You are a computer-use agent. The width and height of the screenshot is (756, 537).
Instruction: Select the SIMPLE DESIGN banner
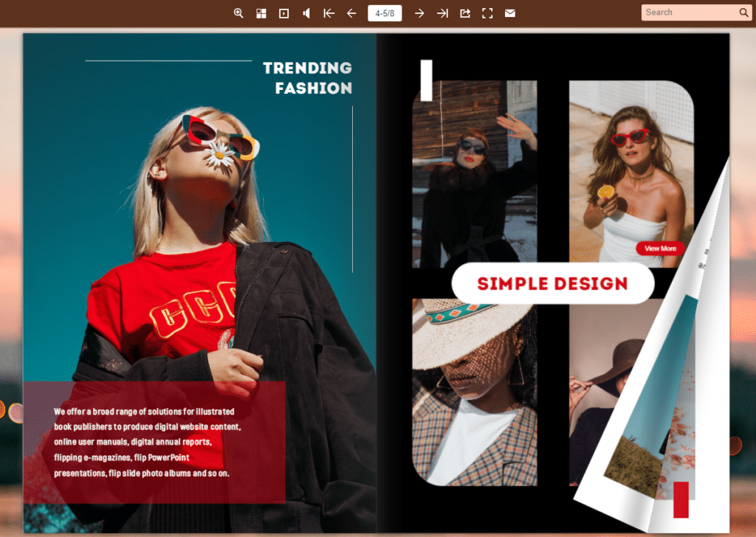(552, 283)
